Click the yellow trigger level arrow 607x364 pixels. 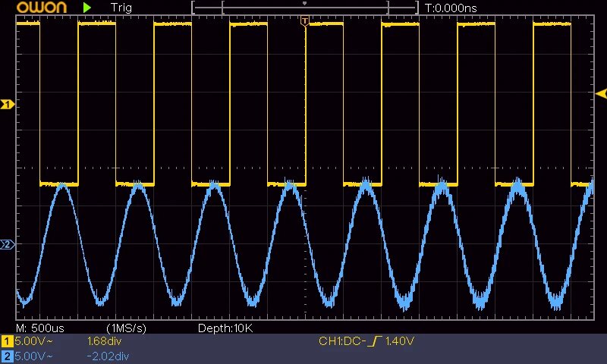point(601,93)
